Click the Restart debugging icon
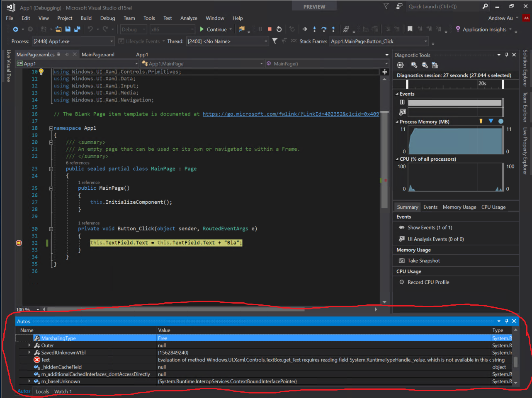Screen dimensions: 532x398 pyautogui.click(x=279, y=29)
